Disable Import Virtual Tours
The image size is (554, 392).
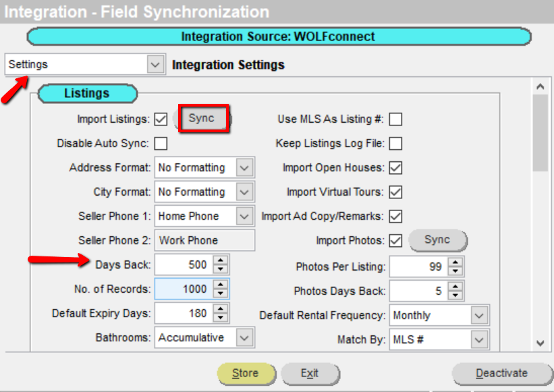click(x=397, y=192)
